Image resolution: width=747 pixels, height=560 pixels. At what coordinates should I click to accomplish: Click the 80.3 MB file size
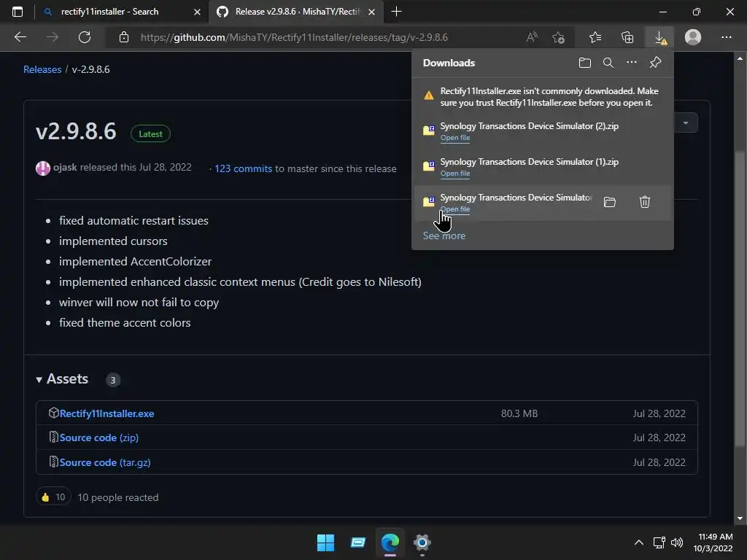(x=519, y=413)
